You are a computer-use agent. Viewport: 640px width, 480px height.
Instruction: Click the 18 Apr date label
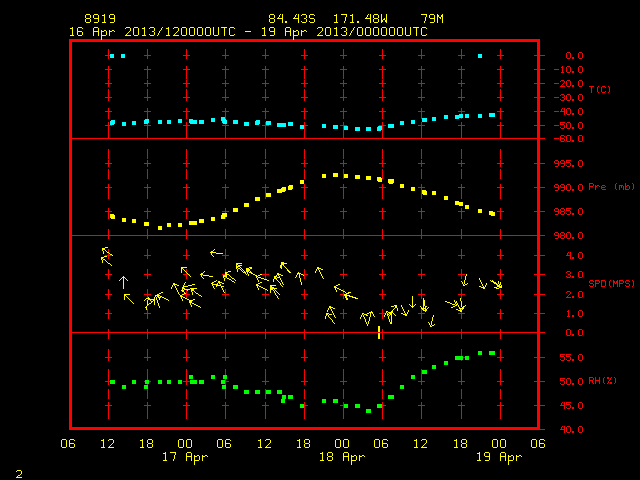coord(342,457)
